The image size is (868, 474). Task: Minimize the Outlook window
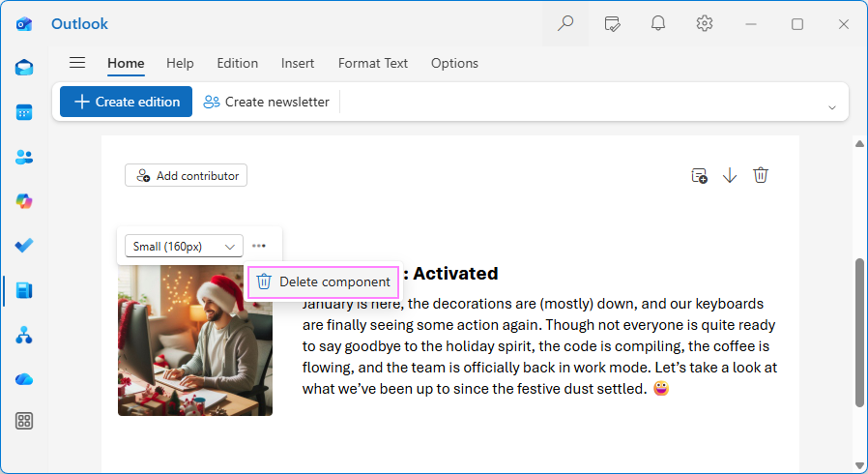(751, 24)
